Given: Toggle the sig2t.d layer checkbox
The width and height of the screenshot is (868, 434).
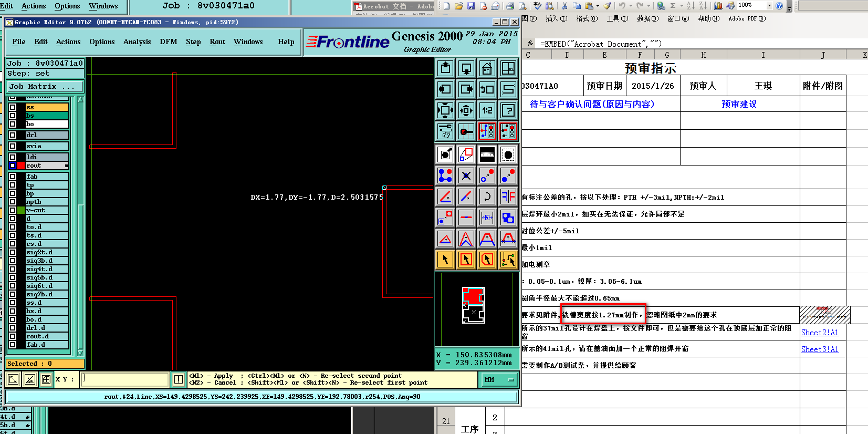Looking at the screenshot, I should (x=13, y=252).
